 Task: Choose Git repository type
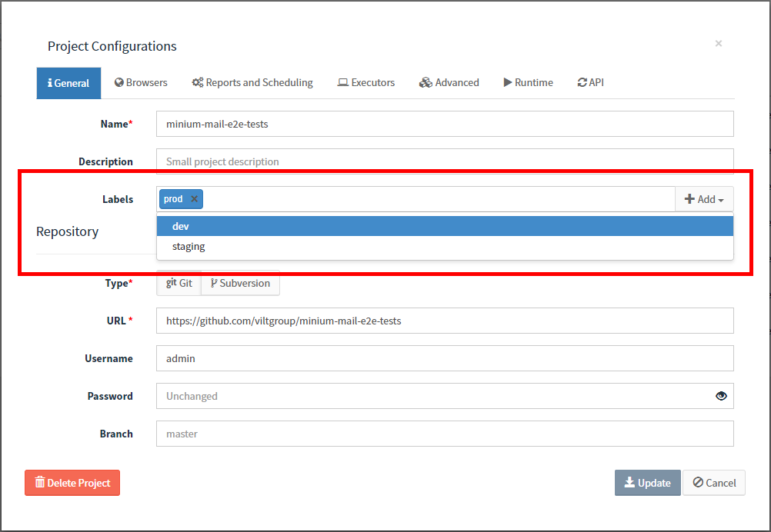click(179, 283)
